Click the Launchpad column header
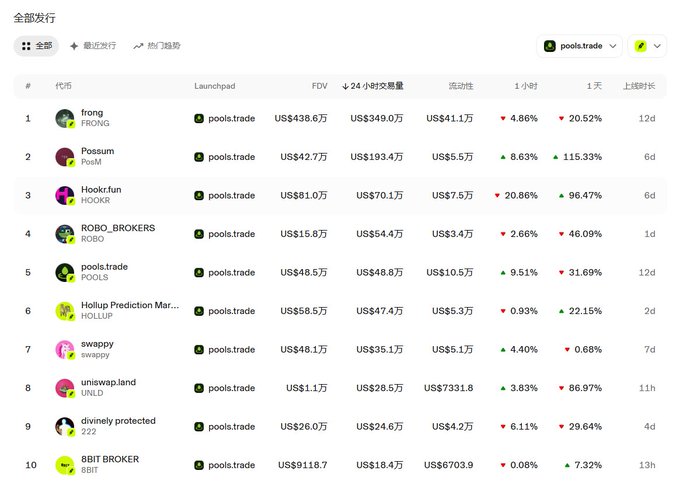The image size is (680, 488). (x=215, y=86)
